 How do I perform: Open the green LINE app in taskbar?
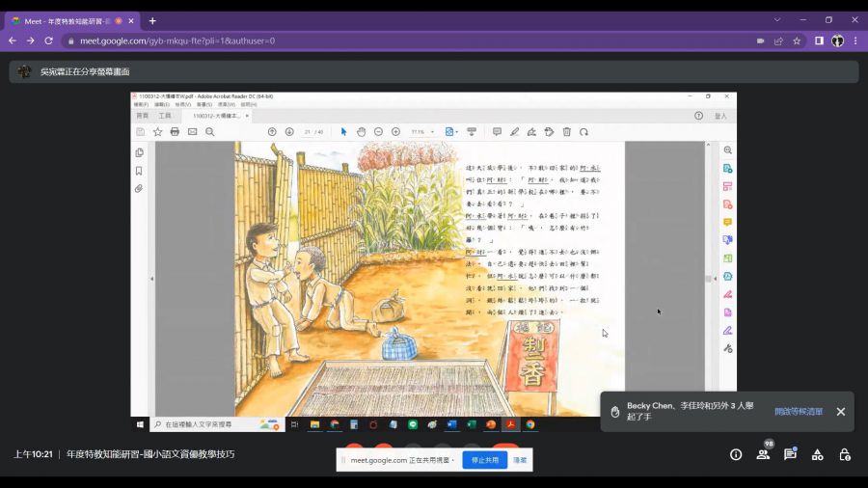pyautogui.click(x=413, y=424)
